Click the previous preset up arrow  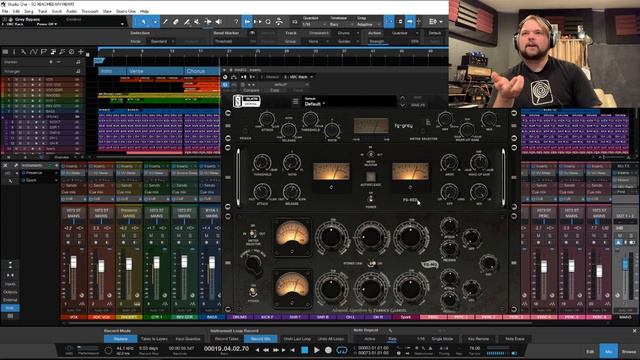click(402, 98)
